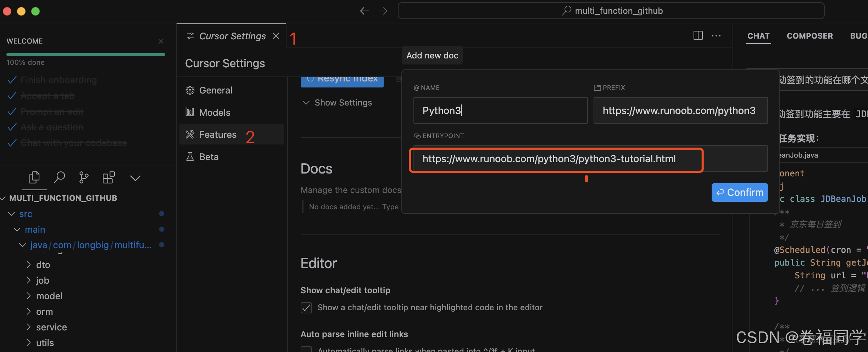
Task: Toggle Show chat/edit tooltip checkbox
Action: (306, 307)
